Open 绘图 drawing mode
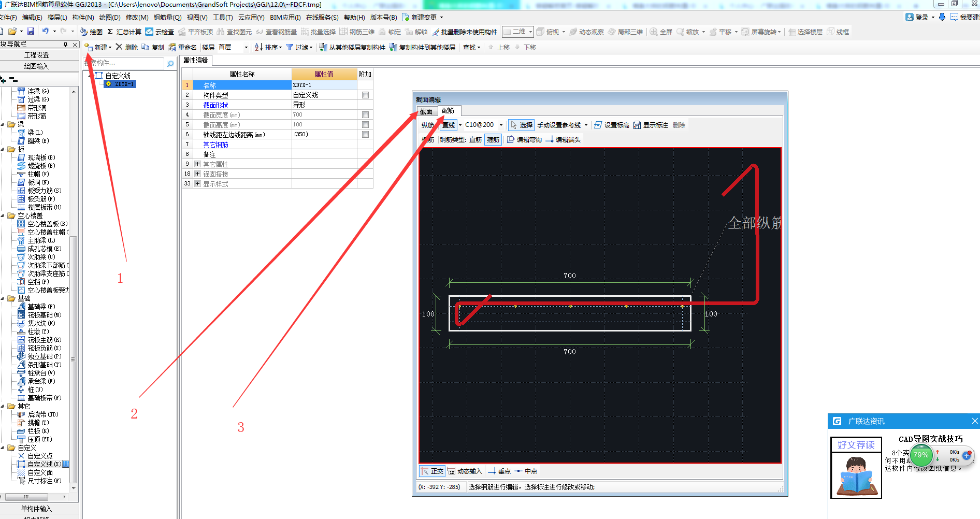980x519 pixels. tap(91, 32)
